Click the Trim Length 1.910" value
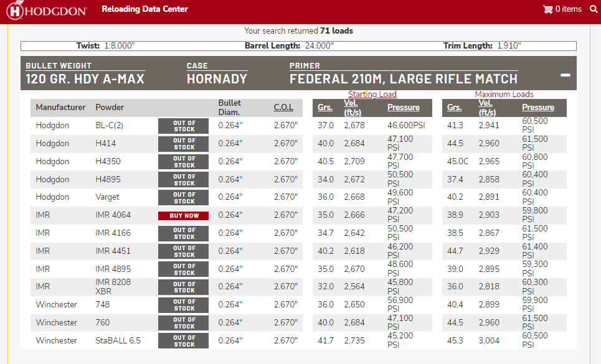Image resolution: width=601 pixels, height=364 pixels. [509, 46]
